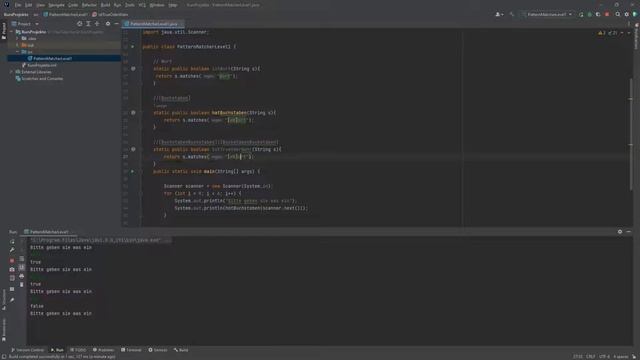Image resolution: width=640 pixels, height=360 pixels.
Task: Open IDE settings gear in top toolbar
Action: click(x=627, y=14)
